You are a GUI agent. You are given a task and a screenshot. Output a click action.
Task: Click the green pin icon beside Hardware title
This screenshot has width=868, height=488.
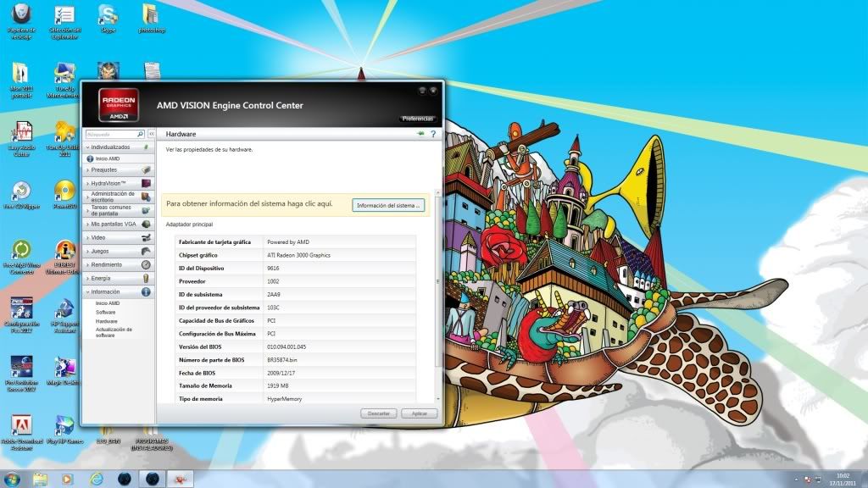(420, 134)
